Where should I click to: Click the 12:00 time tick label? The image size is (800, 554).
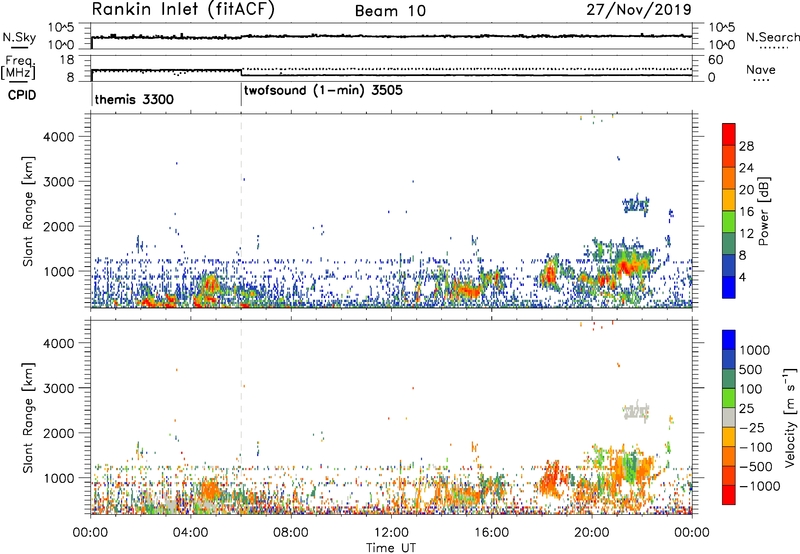point(391,533)
